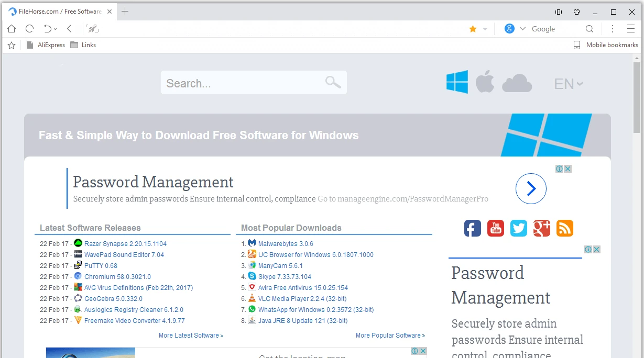Open dropdown next to bookmark star

pos(485,29)
